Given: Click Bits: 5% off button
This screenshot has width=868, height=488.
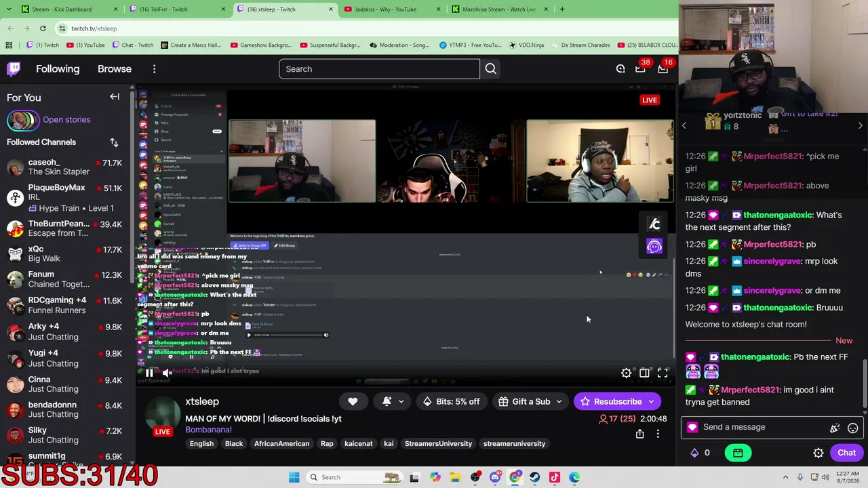Looking at the screenshot, I should coord(451,401).
